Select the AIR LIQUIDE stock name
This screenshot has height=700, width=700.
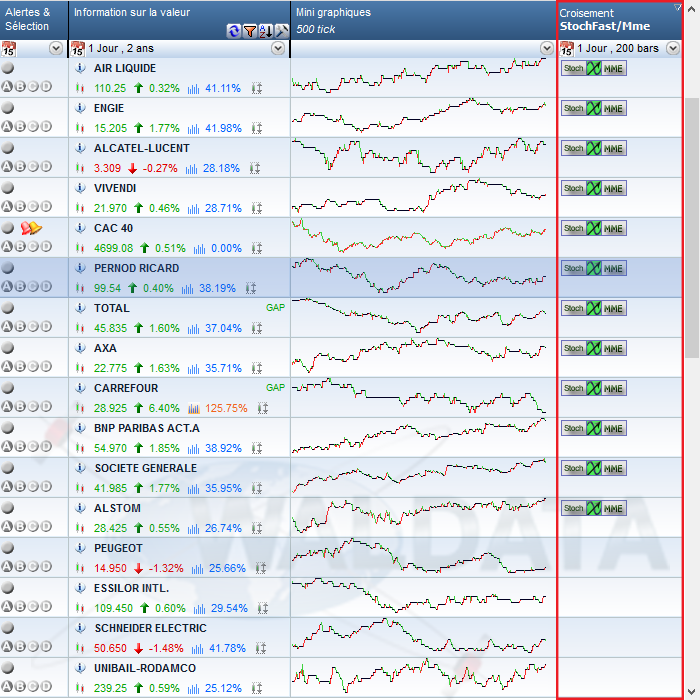click(125, 68)
